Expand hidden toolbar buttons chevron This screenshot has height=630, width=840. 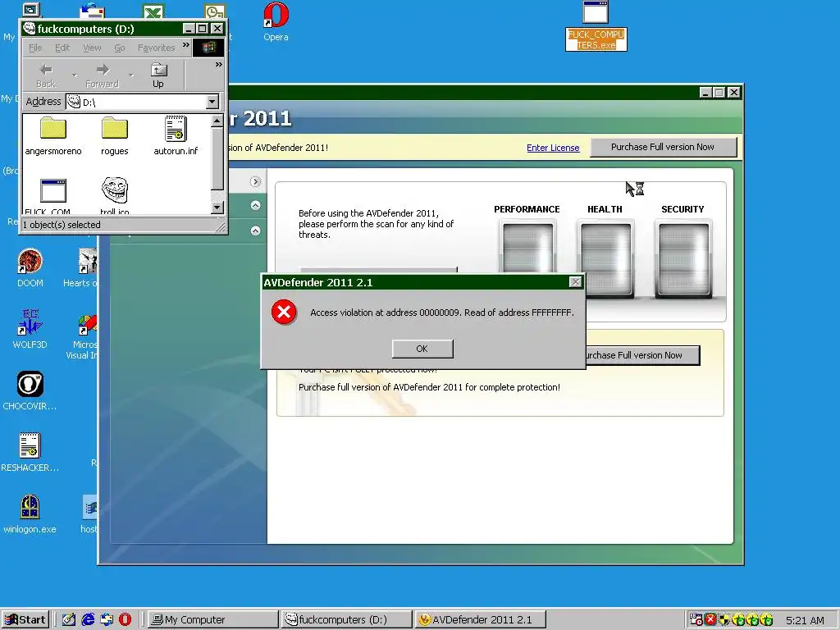pyautogui.click(x=218, y=65)
